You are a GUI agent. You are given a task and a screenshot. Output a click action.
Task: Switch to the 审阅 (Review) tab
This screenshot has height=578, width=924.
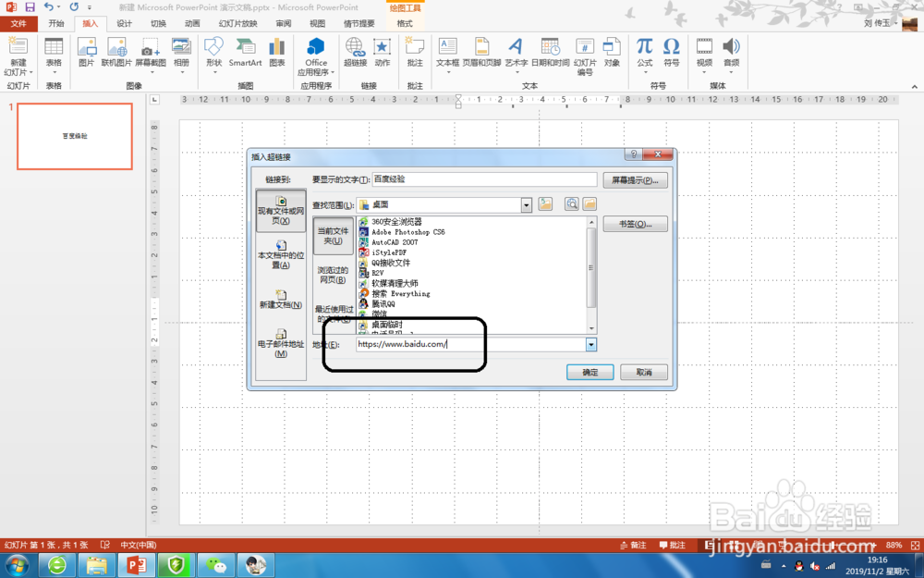point(283,24)
